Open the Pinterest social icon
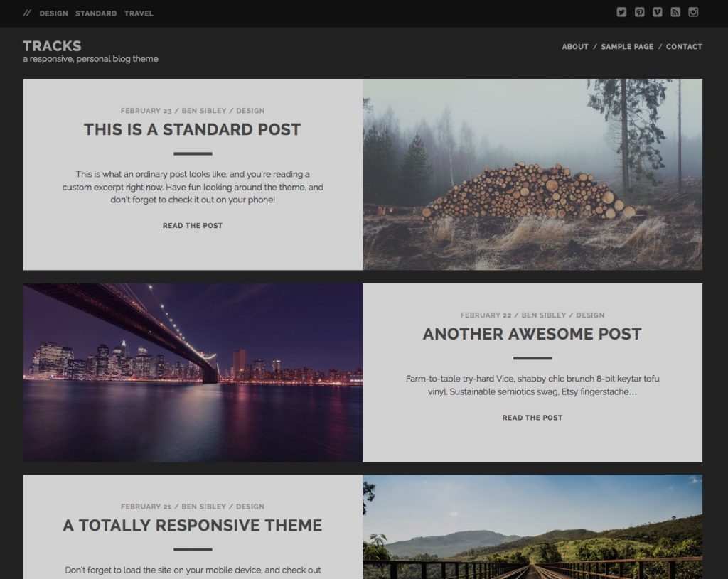The height and width of the screenshot is (579, 728). 640,12
